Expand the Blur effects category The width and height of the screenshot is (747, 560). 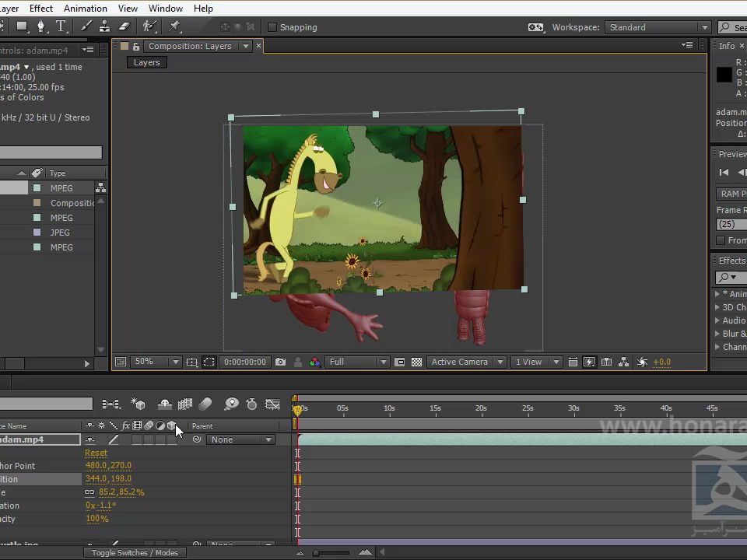(x=717, y=334)
